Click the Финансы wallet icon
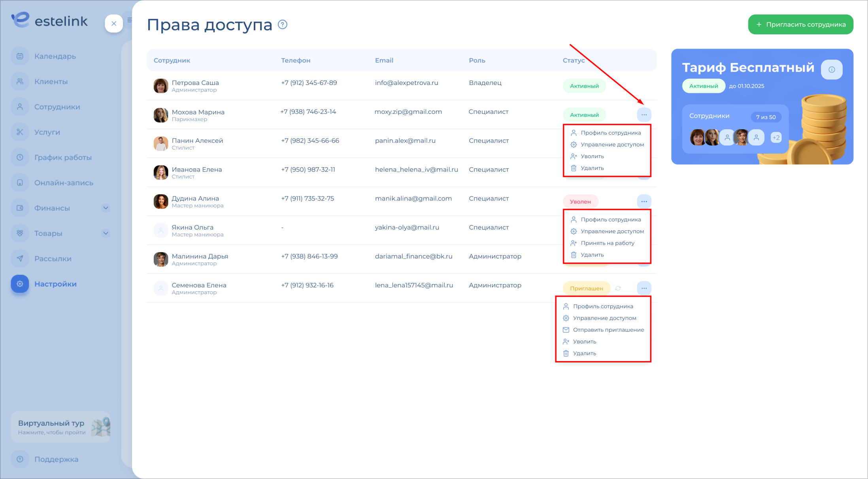The image size is (868, 479). pos(20,208)
